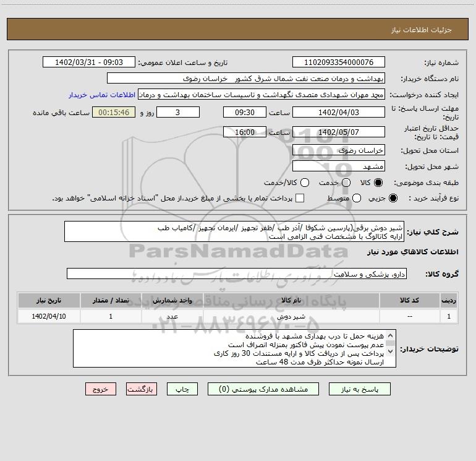Select the خدمت radio button
Viewport: 476px width, 461px height.
346,183
